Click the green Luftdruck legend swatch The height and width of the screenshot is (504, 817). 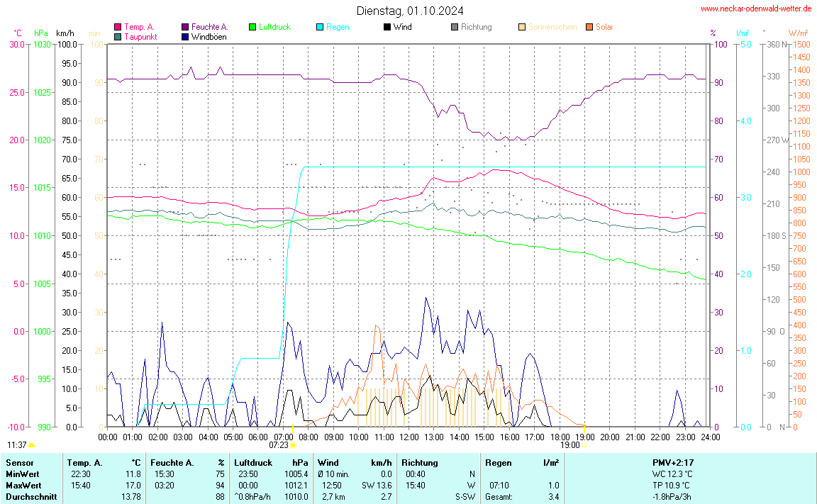tap(252, 27)
